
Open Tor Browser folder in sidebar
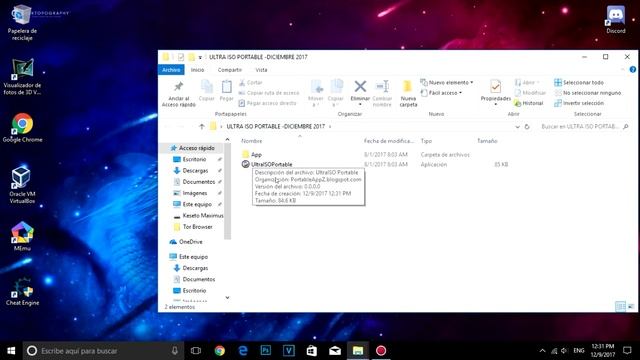pyautogui.click(x=198, y=227)
